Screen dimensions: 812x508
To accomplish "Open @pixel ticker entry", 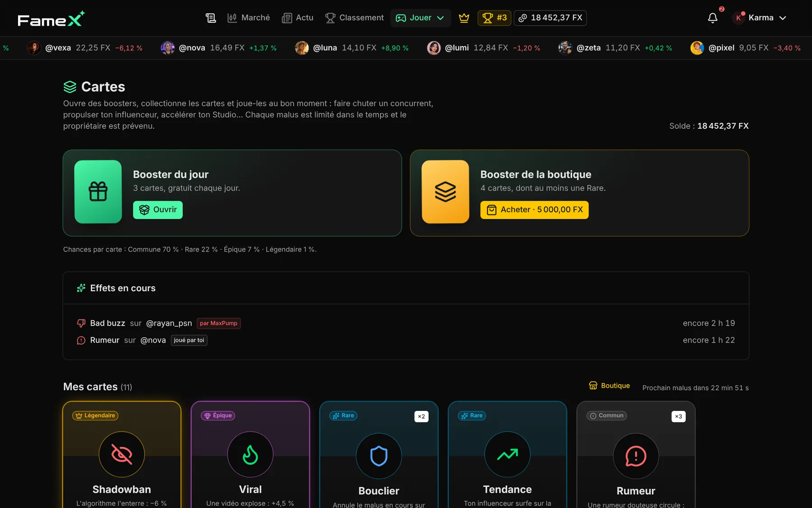I will [746, 48].
